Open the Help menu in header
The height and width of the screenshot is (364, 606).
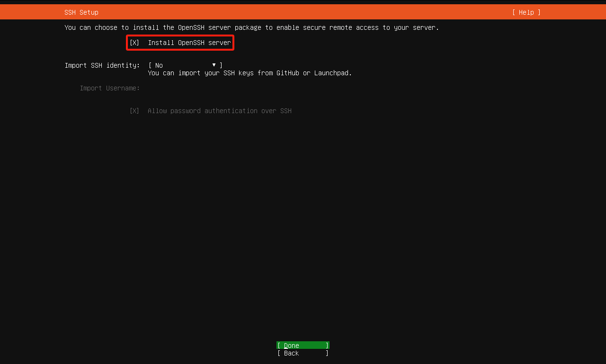tap(526, 12)
